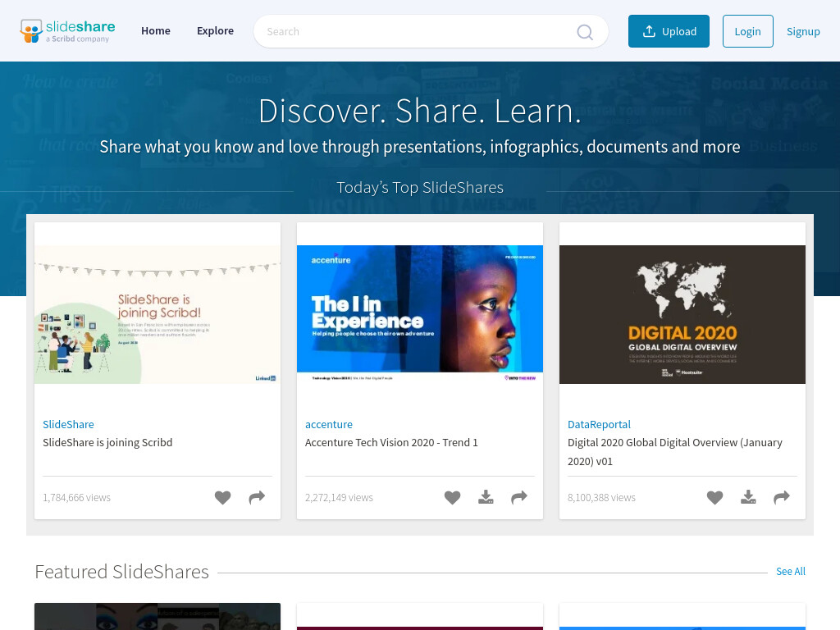The image size is (840, 630).
Task: Like the Digital 2020 Global Overview card
Action: click(714, 498)
